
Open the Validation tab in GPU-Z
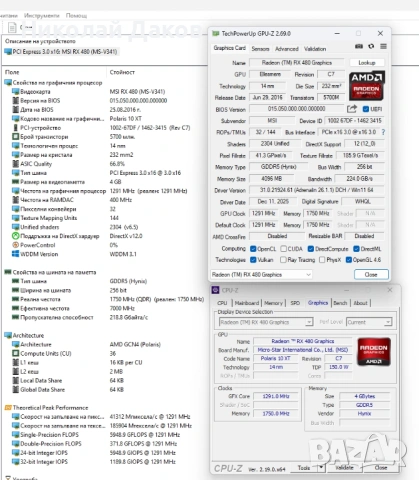(315, 49)
